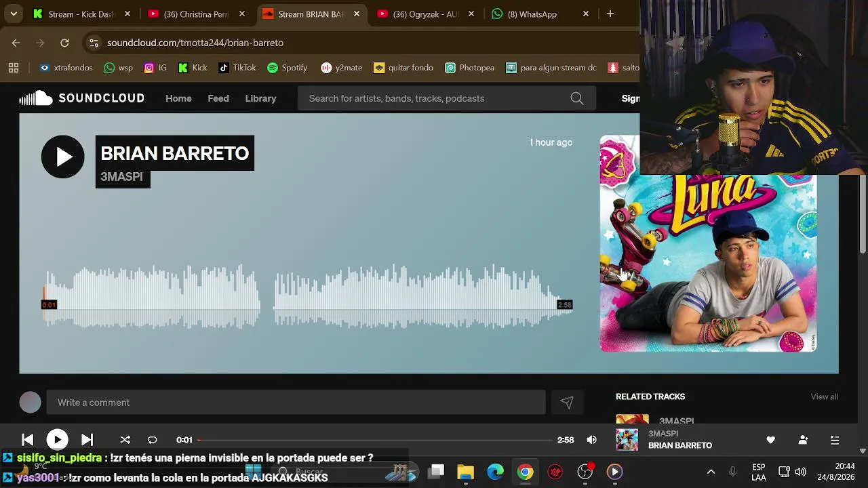
Task: Open OBS Studio from the taskbar
Action: coord(585,472)
